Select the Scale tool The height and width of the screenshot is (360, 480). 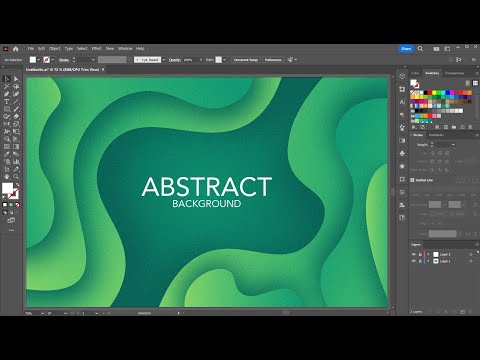[x=16, y=124]
